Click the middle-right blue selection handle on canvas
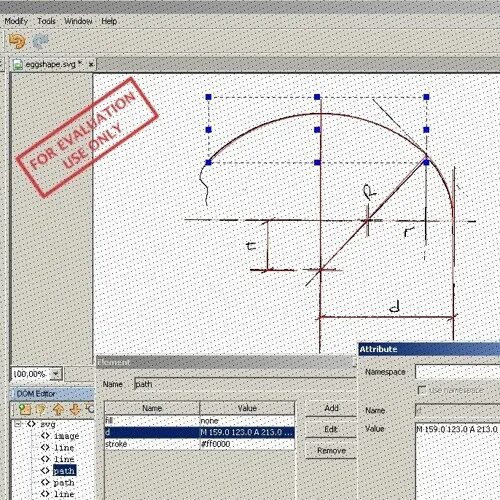This screenshot has height=500, width=500. point(426,130)
